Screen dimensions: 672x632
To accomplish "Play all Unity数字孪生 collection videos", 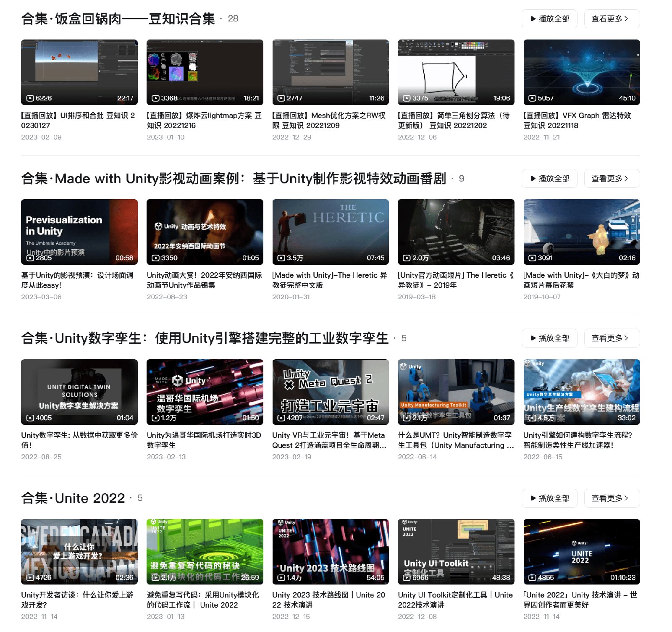I will tap(549, 338).
